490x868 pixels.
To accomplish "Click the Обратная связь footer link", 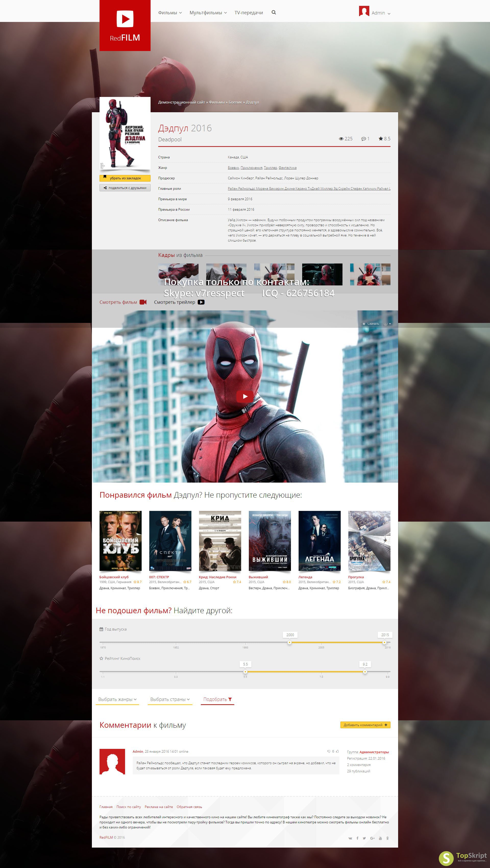I will pos(189,807).
